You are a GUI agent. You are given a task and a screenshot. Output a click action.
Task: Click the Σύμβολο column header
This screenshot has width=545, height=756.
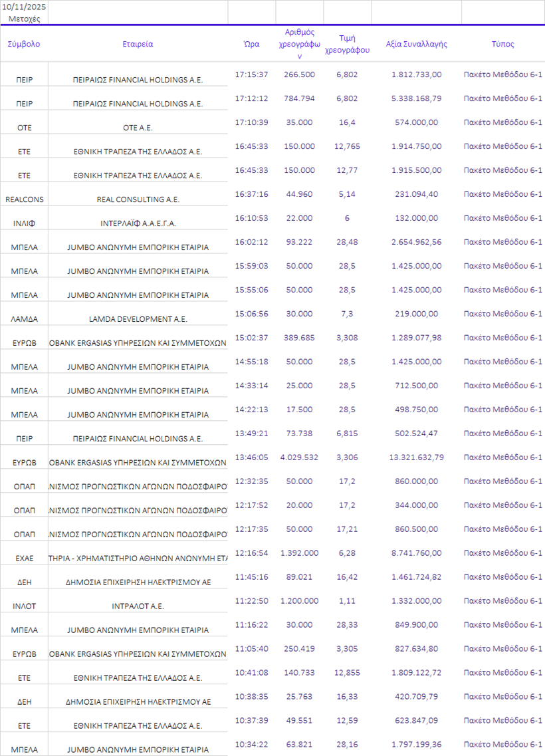pyautogui.click(x=24, y=44)
